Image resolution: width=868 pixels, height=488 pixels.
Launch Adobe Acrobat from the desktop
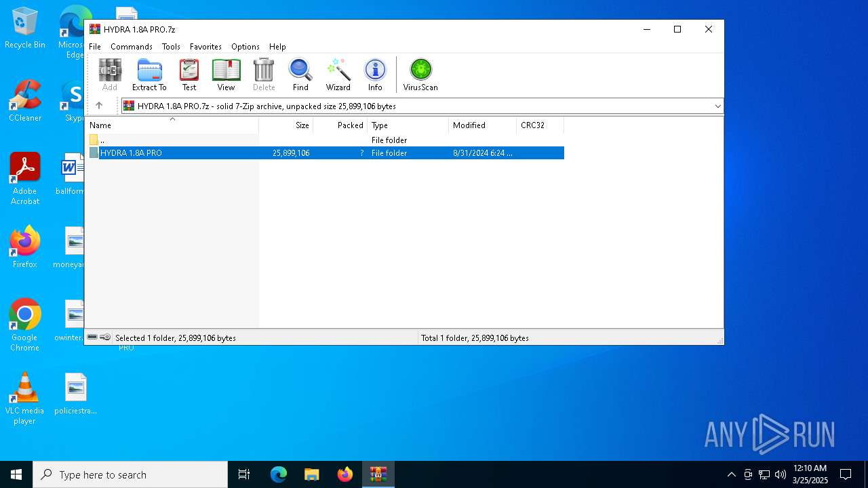(25, 179)
